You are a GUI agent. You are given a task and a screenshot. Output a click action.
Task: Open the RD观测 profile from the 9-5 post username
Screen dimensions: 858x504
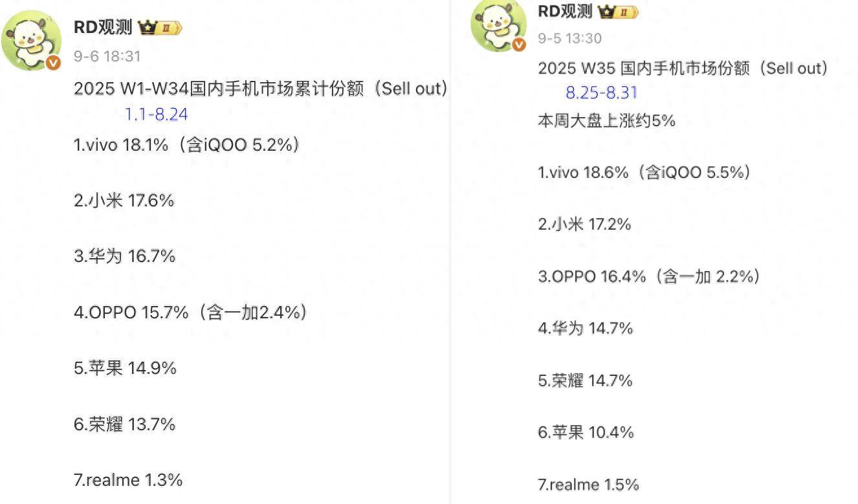pos(564,11)
